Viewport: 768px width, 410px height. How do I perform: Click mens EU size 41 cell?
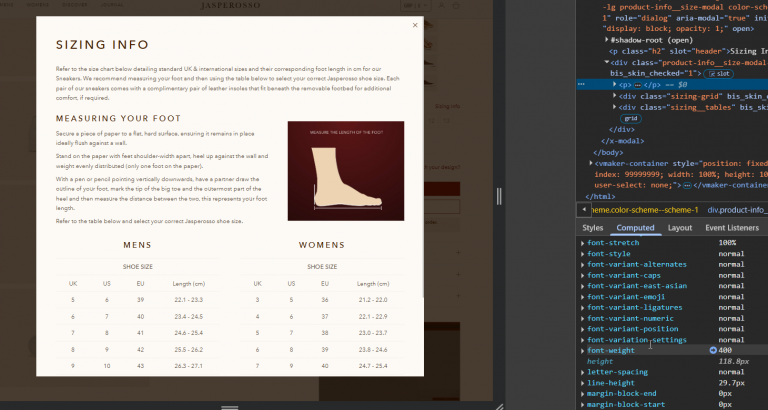pyautogui.click(x=141, y=333)
